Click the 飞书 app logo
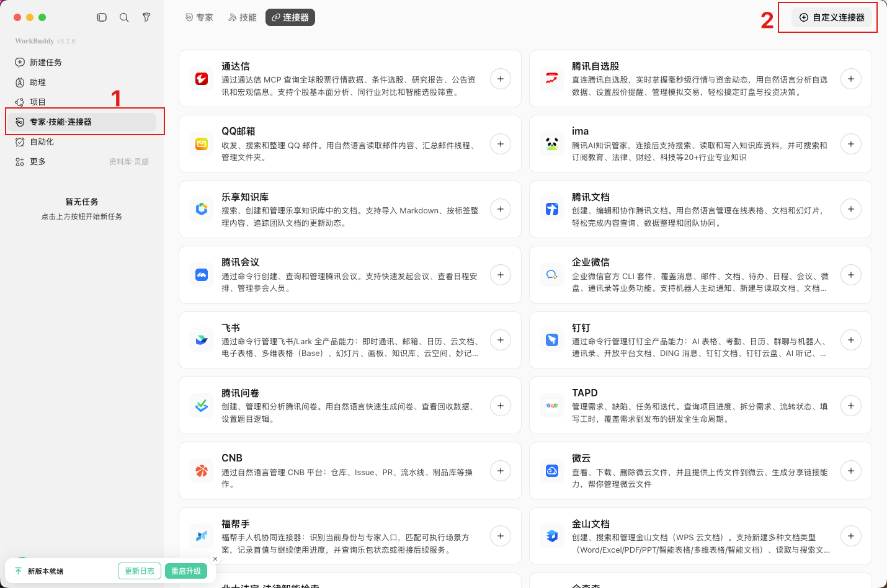Image resolution: width=887 pixels, height=588 pixels. [x=202, y=340]
